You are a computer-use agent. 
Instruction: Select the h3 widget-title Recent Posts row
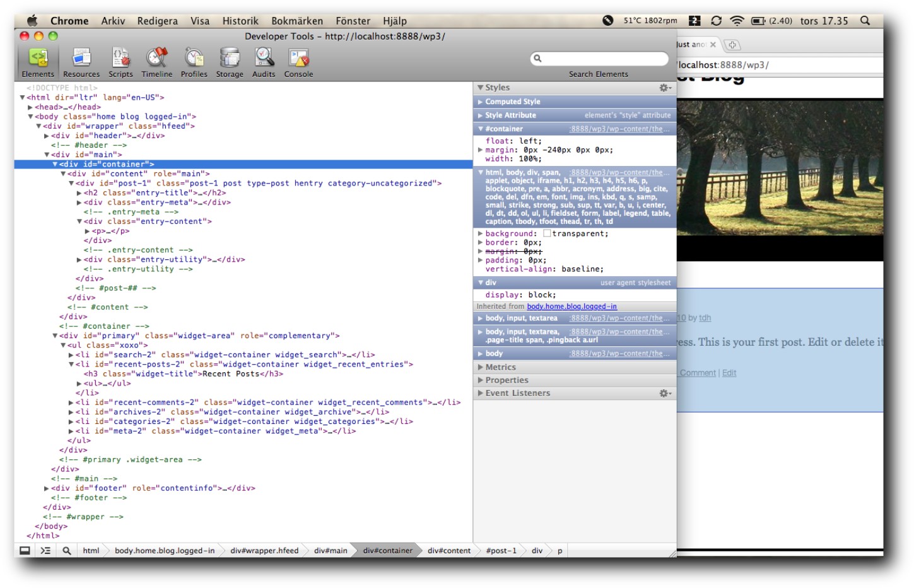184,374
